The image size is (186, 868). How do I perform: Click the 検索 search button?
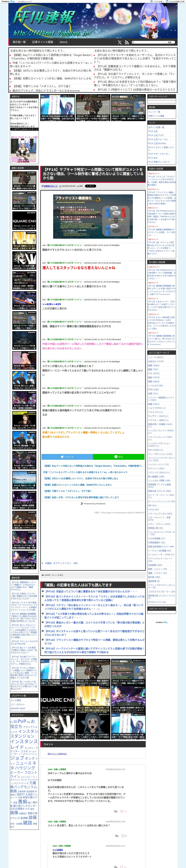pyautogui.click(x=169, y=42)
